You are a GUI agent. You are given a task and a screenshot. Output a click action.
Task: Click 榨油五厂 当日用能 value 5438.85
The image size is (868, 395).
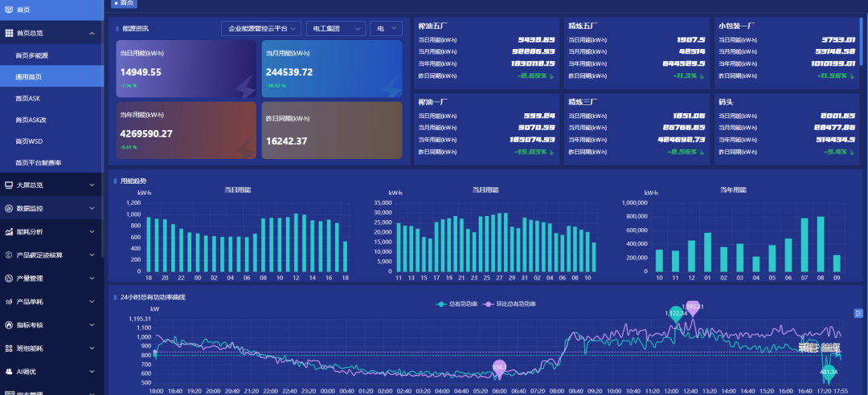[536, 40]
